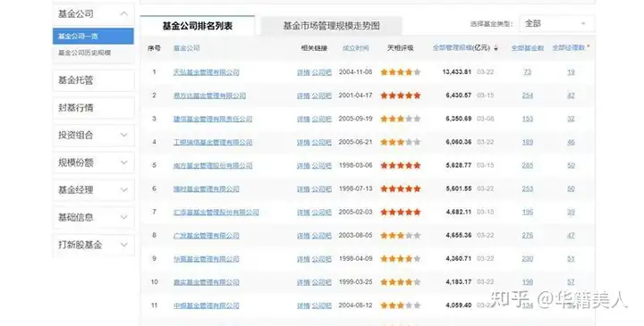This screenshot has width=644, height=326.
Task: Open manager count 39 for 汇添富基金
Action: (x=571, y=213)
